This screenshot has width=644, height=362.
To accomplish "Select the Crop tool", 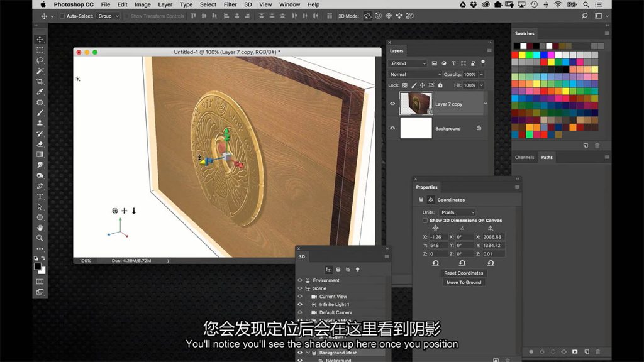I will [x=40, y=81].
